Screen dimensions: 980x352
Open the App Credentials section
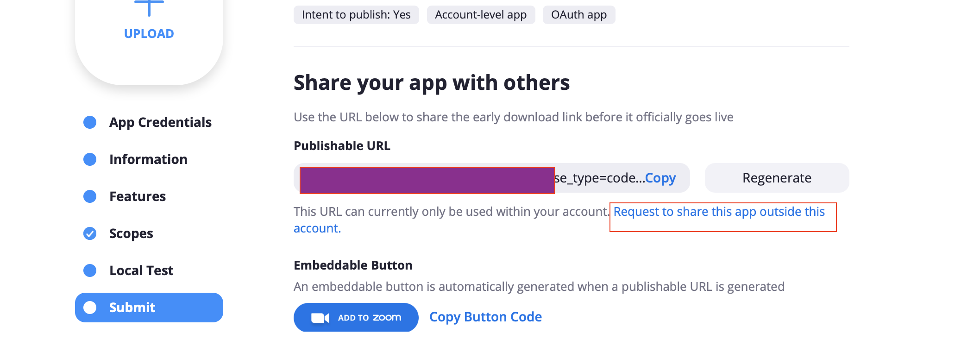[160, 122]
